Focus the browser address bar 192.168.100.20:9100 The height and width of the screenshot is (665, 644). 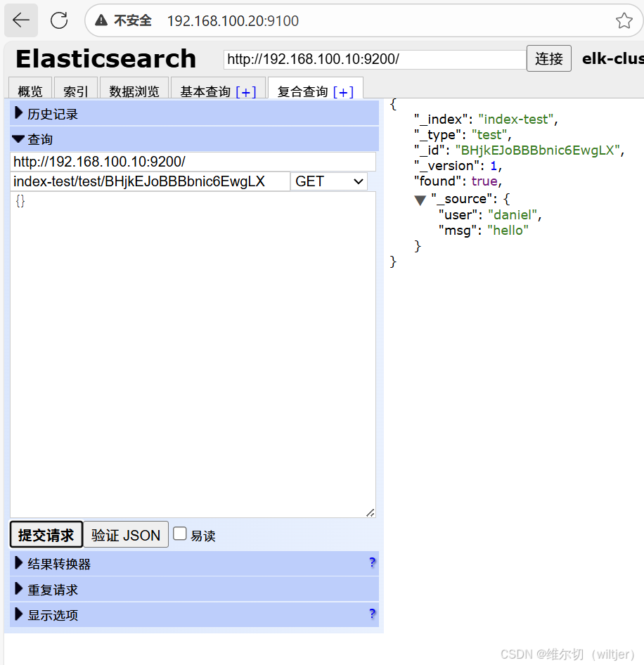(x=233, y=21)
